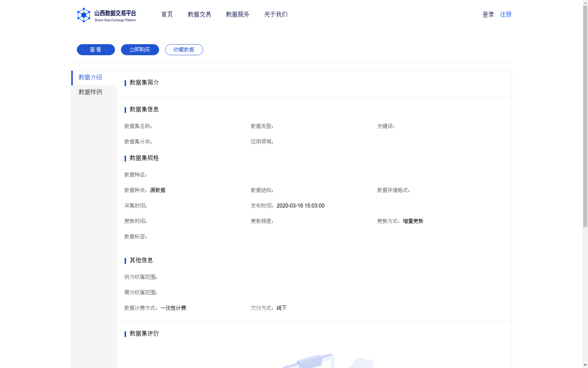Switch to the 数据样例 tab
588x368 pixels.
90,92
